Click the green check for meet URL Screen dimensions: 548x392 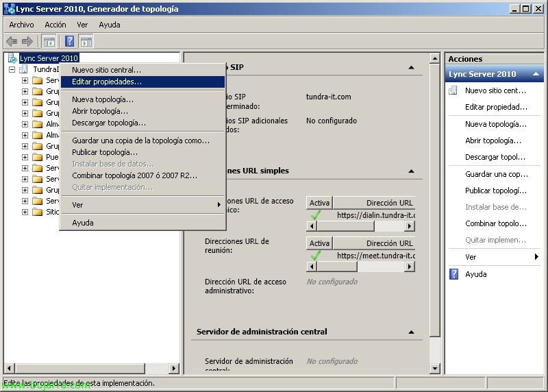[x=315, y=256]
